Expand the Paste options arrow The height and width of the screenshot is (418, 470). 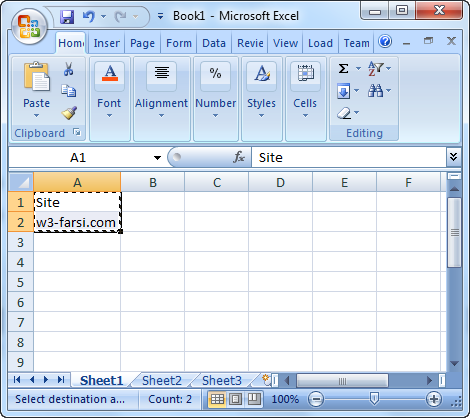click(37, 115)
